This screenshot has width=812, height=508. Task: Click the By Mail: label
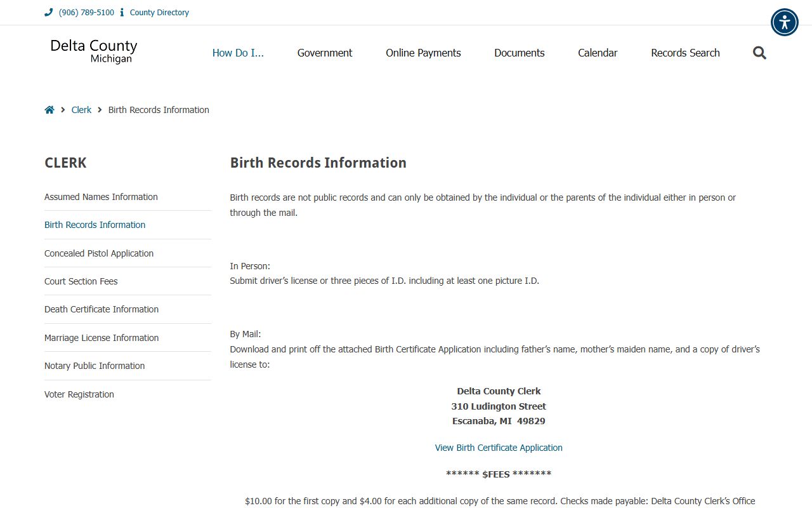[x=246, y=334]
